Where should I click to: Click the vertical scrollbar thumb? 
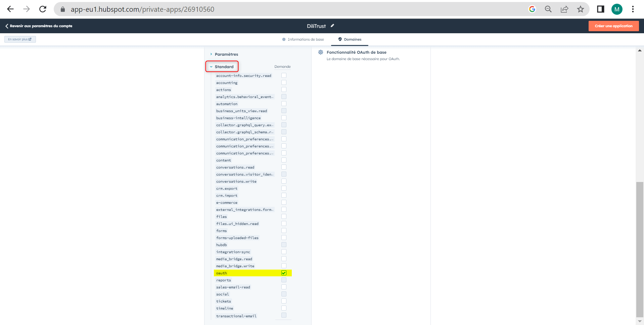coord(640,249)
